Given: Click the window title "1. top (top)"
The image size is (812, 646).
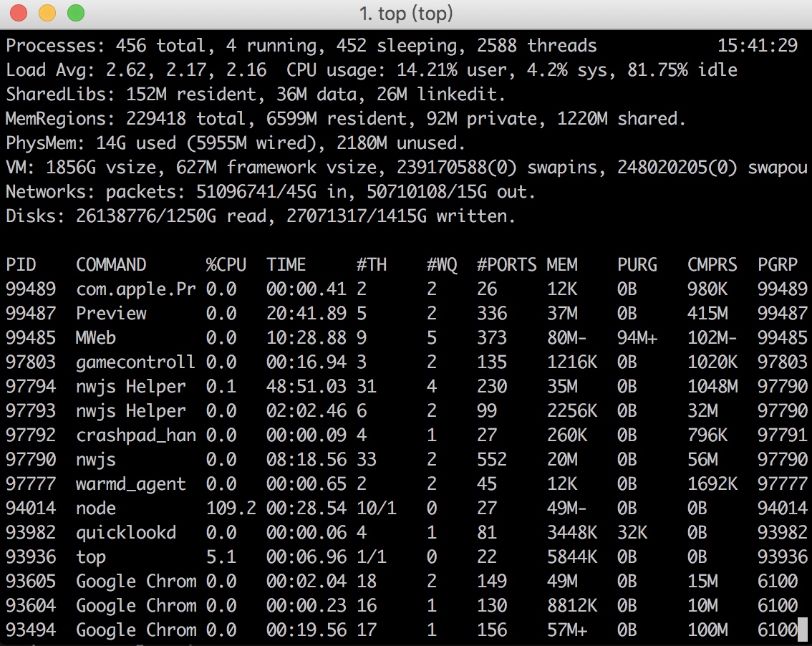Looking at the screenshot, I should tap(406, 14).
